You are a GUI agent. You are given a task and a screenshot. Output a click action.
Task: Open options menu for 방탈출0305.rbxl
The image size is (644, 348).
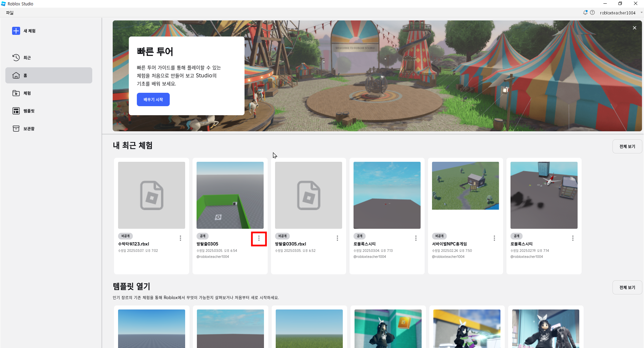click(x=337, y=238)
